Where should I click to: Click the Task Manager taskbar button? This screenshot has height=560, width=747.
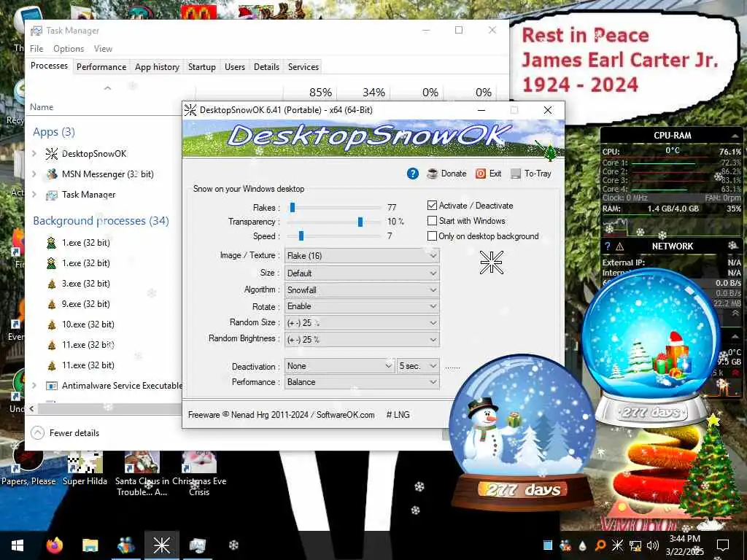pos(197,545)
